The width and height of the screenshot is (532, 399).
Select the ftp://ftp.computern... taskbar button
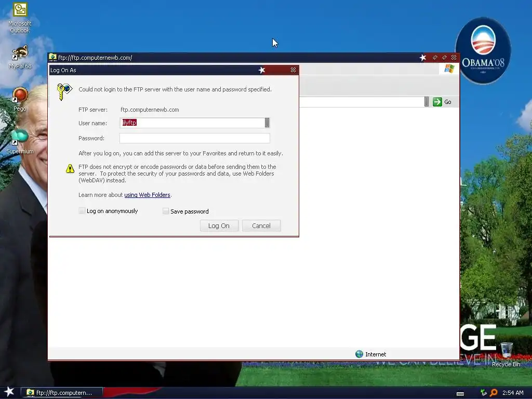pos(62,393)
